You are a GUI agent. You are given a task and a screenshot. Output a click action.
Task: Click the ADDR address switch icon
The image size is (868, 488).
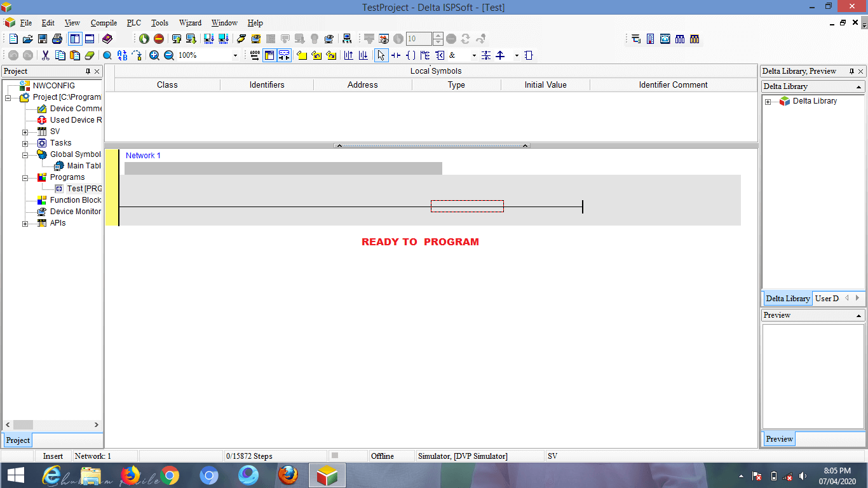pyautogui.click(x=255, y=55)
